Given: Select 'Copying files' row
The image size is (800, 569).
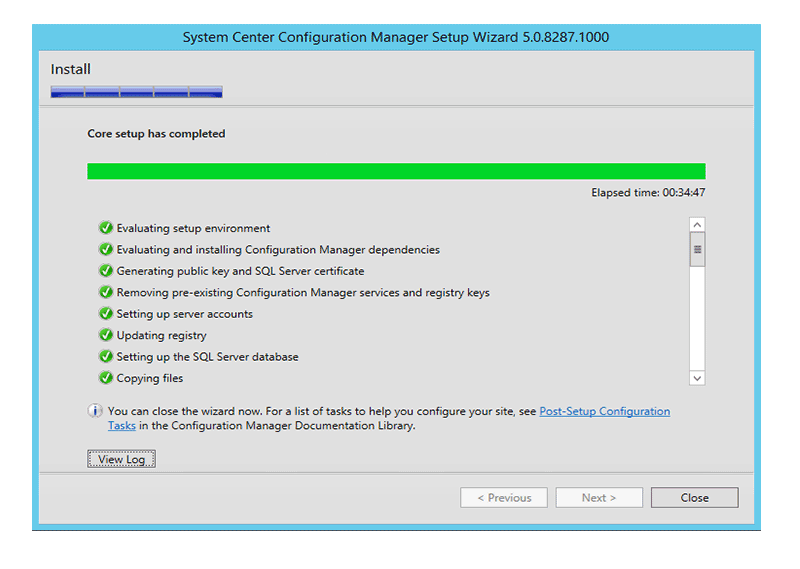Looking at the screenshot, I should [140, 378].
